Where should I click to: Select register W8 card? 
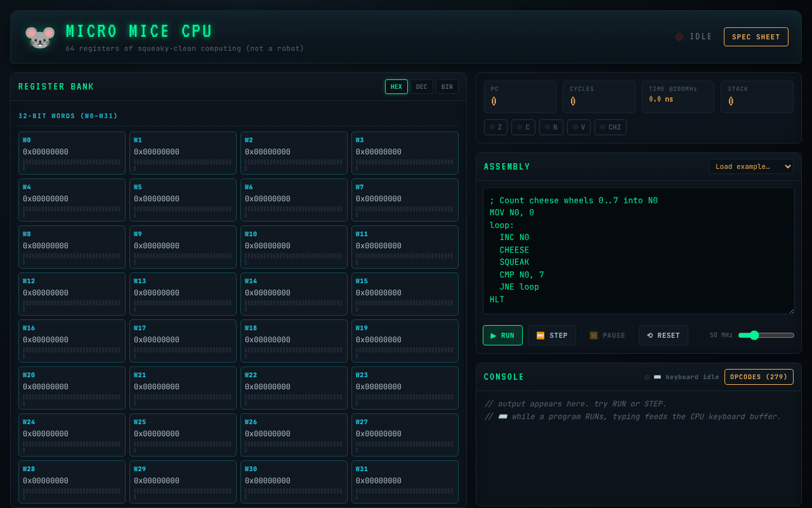pos(72,247)
